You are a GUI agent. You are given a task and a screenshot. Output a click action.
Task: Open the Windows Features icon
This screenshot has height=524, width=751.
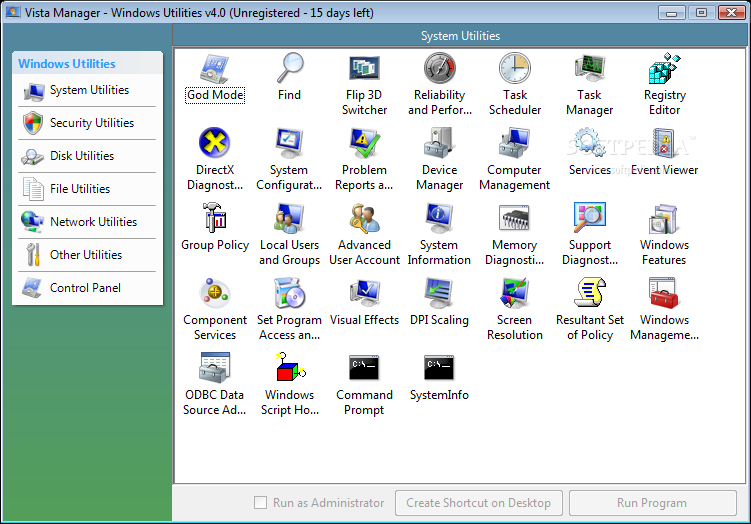(x=664, y=218)
